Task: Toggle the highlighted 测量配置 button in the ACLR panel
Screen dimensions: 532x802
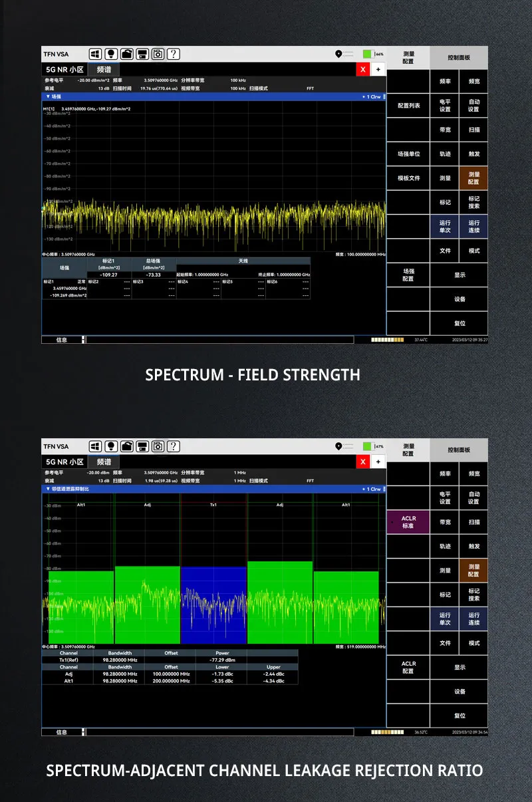Action: coord(473,571)
